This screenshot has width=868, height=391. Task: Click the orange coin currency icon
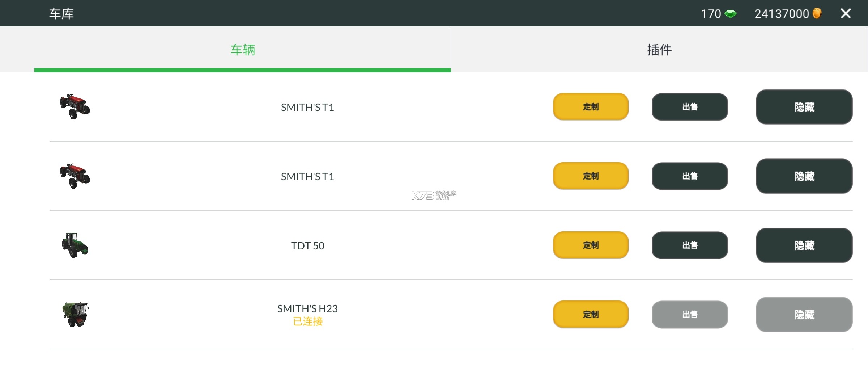click(x=817, y=13)
